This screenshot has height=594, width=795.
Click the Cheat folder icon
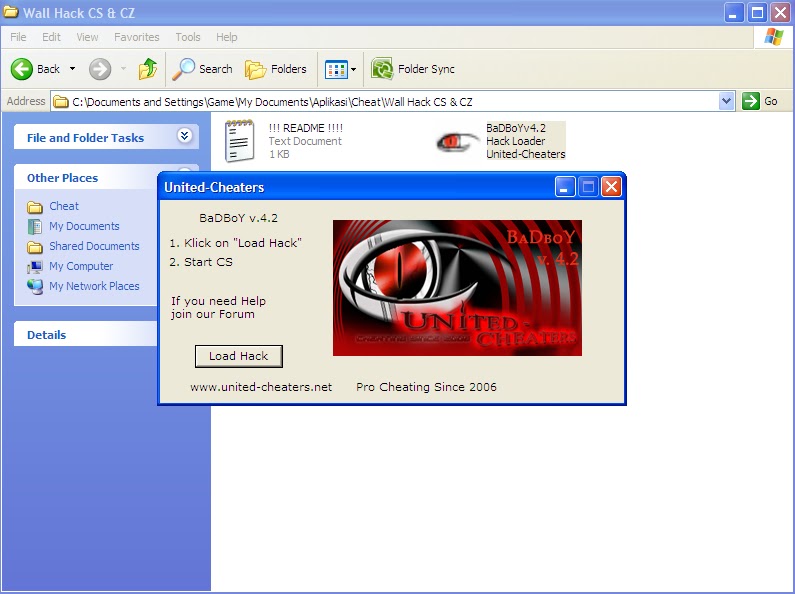[34, 207]
